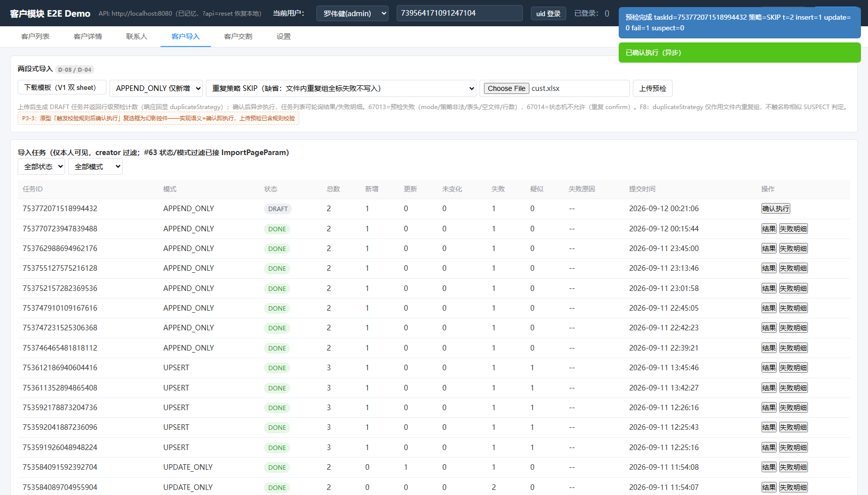Open the 联系人 tab
Viewport: 868px width, 495px height.
click(137, 36)
